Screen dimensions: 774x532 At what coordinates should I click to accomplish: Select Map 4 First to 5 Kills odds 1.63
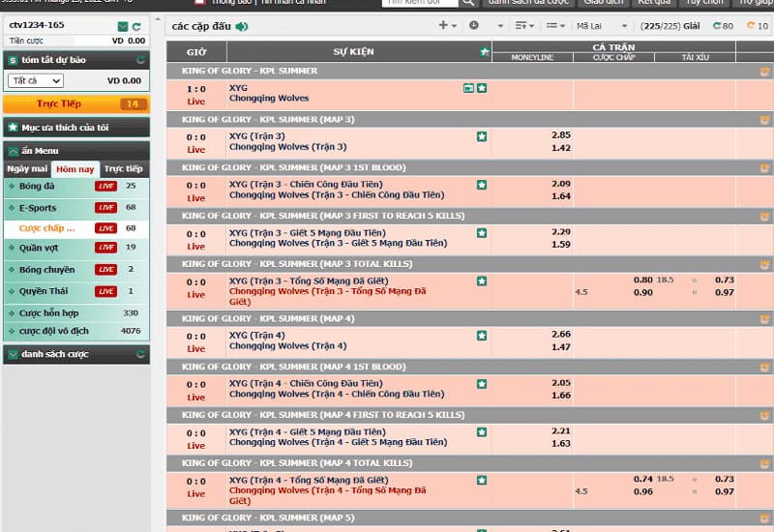[561, 443]
